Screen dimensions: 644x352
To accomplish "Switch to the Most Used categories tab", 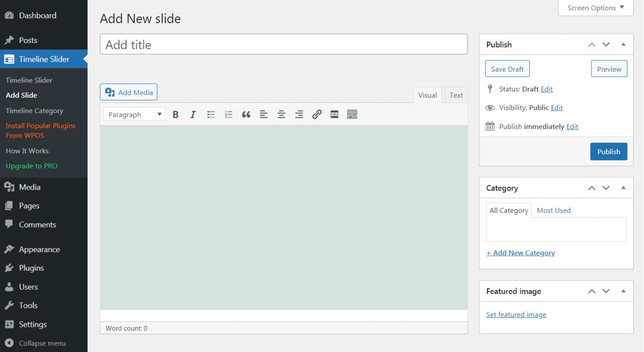I will (x=553, y=210).
